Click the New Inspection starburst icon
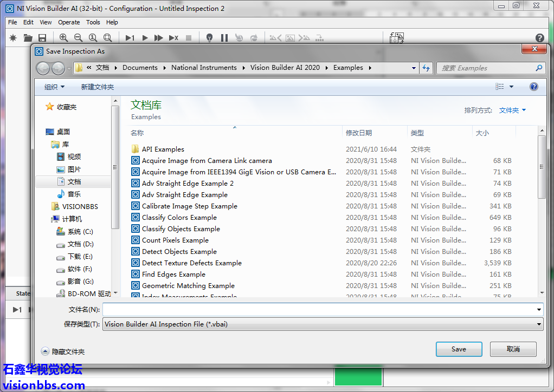 click(14, 38)
